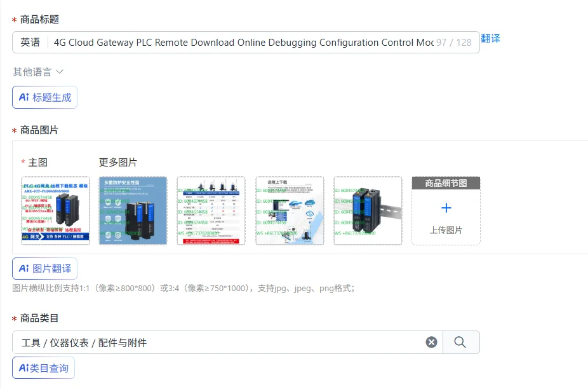Click the 上传图片 label in detail box

(x=446, y=230)
